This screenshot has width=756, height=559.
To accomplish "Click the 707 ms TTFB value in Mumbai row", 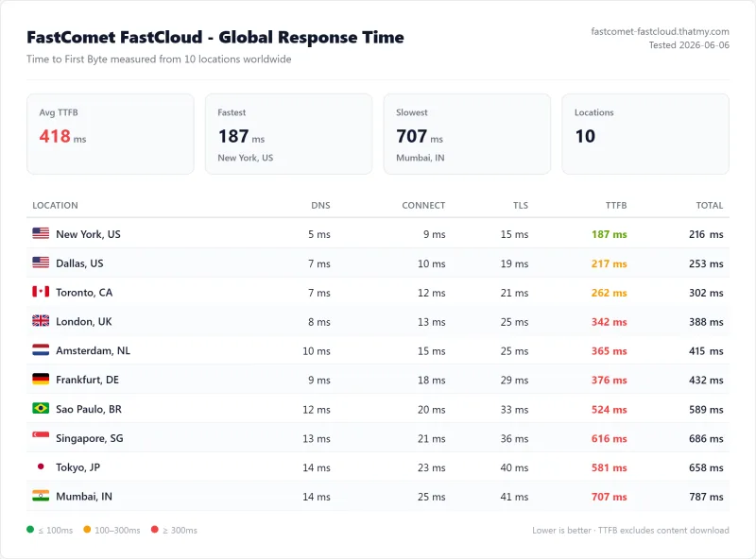I will coord(610,497).
